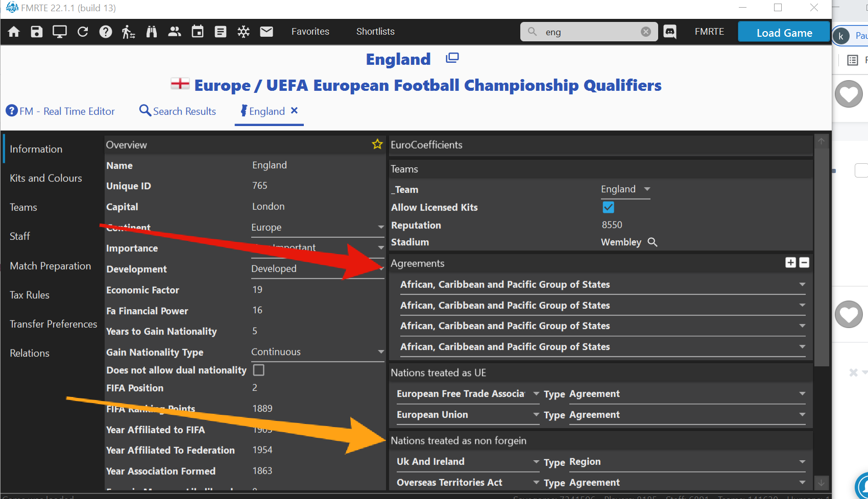Edit the Economic Factor value 19
This screenshot has height=499, width=868.
[257, 290]
